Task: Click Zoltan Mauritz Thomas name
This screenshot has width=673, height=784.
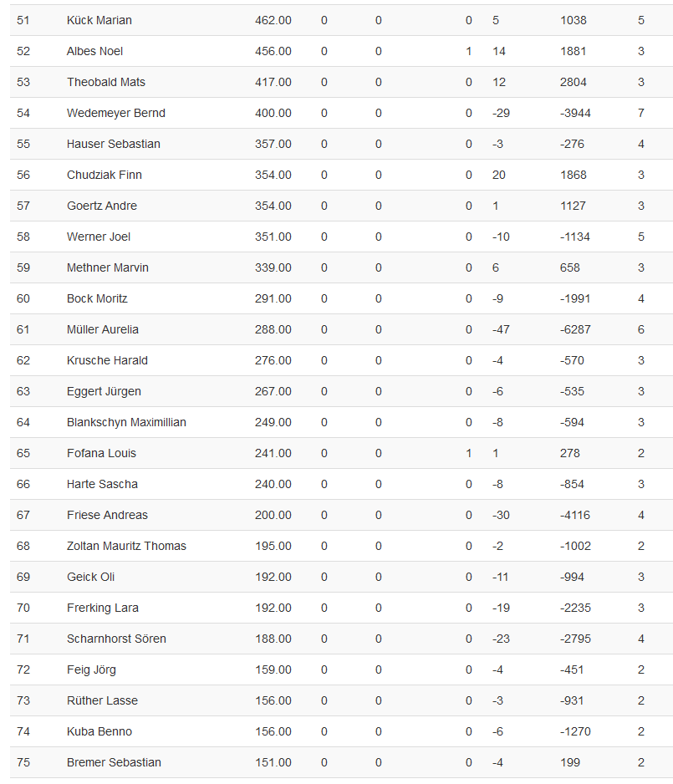Action: (126, 546)
